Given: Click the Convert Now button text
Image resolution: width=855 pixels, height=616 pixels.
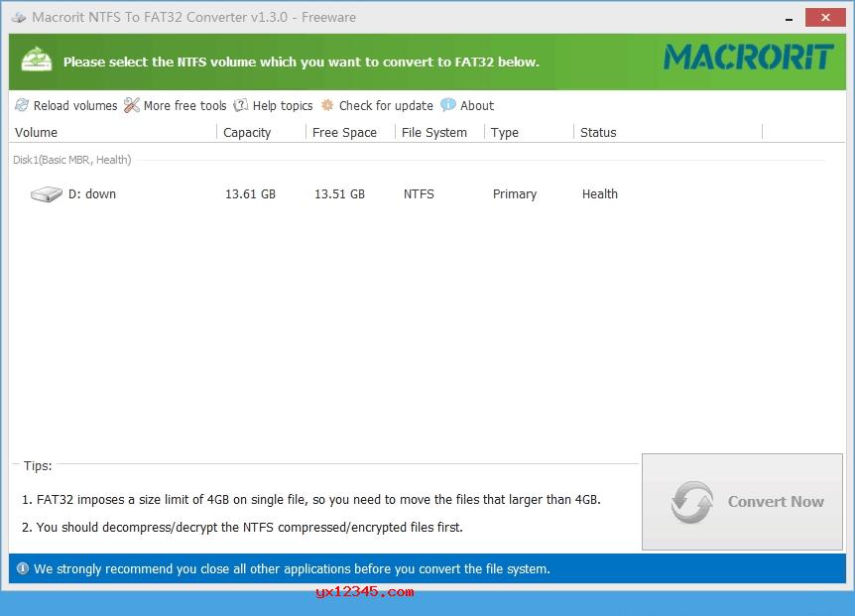Looking at the screenshot, I should [776, 502].
